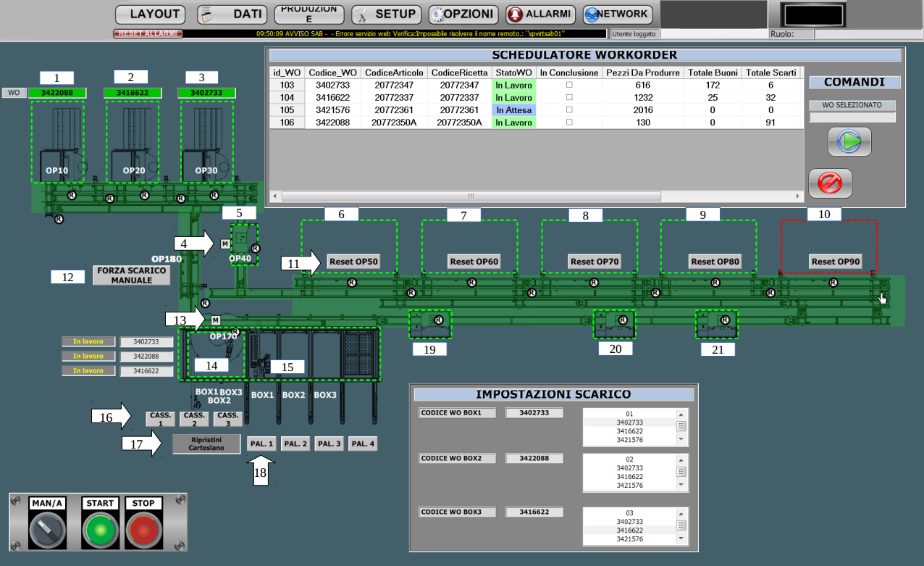Screen dimensions: 924x566
Task: Check In Conclusione box for WO 105
Action: (569, 110)
